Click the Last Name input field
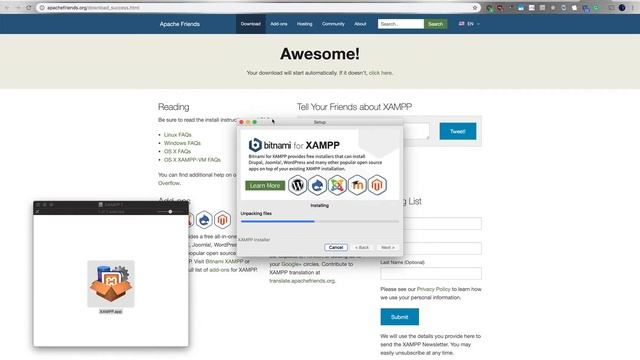 (x=431, y=273)
